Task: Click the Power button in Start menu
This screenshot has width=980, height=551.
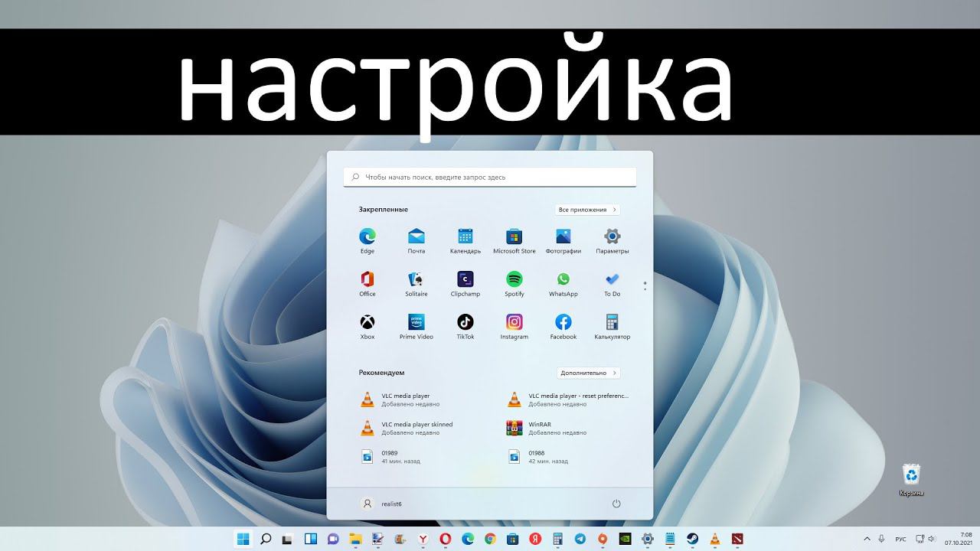Action: (616, 504)
